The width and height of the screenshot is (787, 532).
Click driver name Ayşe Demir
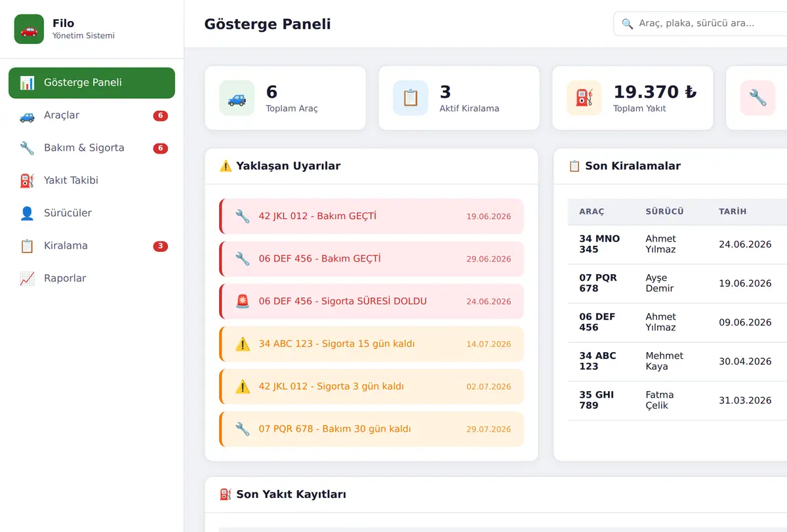660,283
